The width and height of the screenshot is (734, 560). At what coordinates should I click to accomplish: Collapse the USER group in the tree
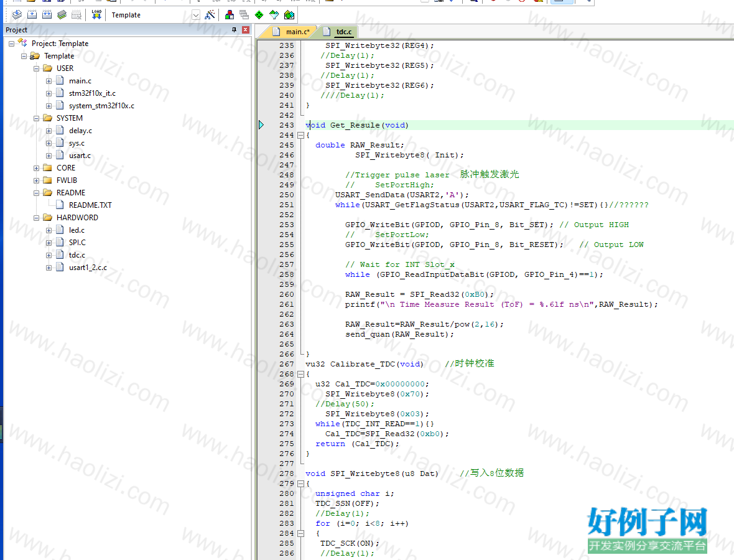(36, 68)
